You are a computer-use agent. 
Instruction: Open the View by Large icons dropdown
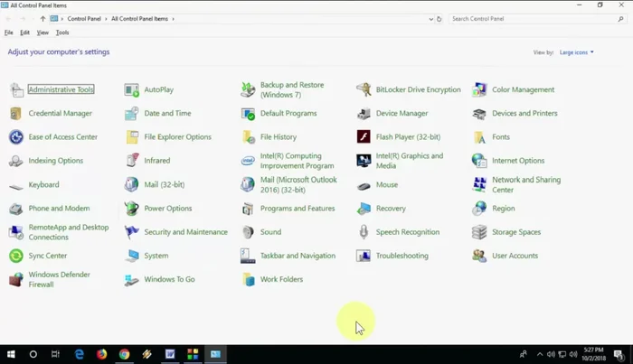pyautogui.click(x=577, y=52)
